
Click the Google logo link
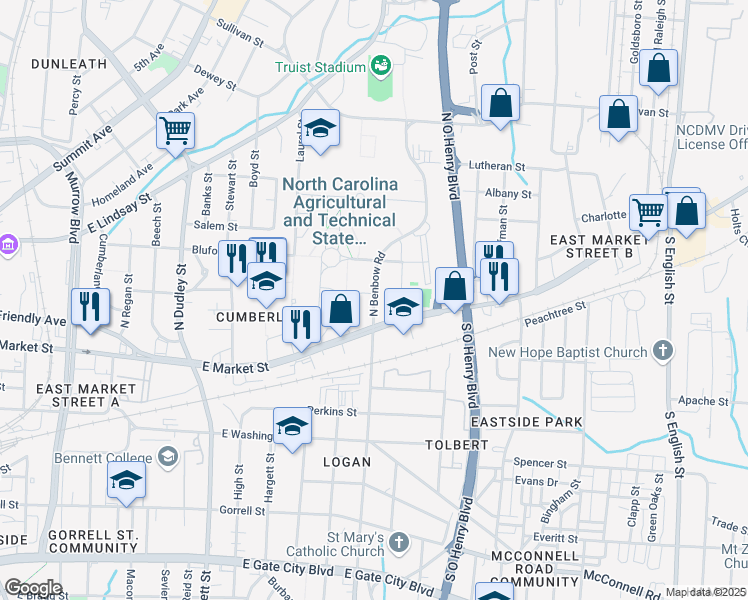[34, 588]
